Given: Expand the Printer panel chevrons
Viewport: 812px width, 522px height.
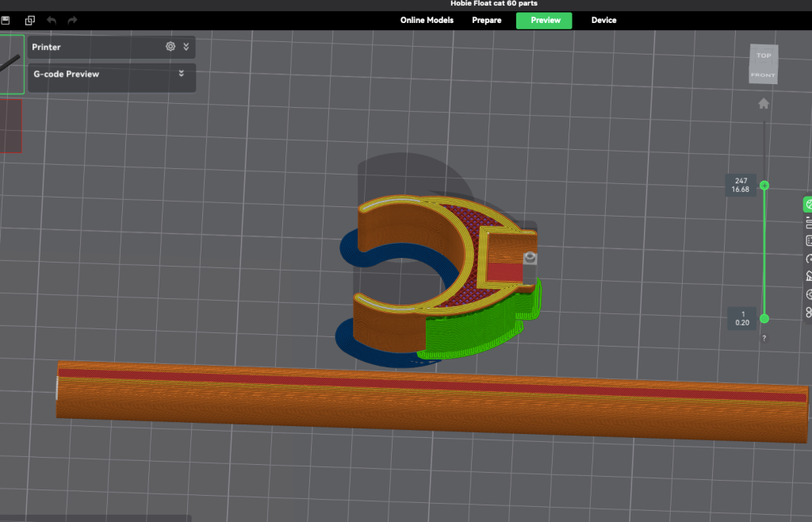Looking at the screenshot, I should point(186,47).
